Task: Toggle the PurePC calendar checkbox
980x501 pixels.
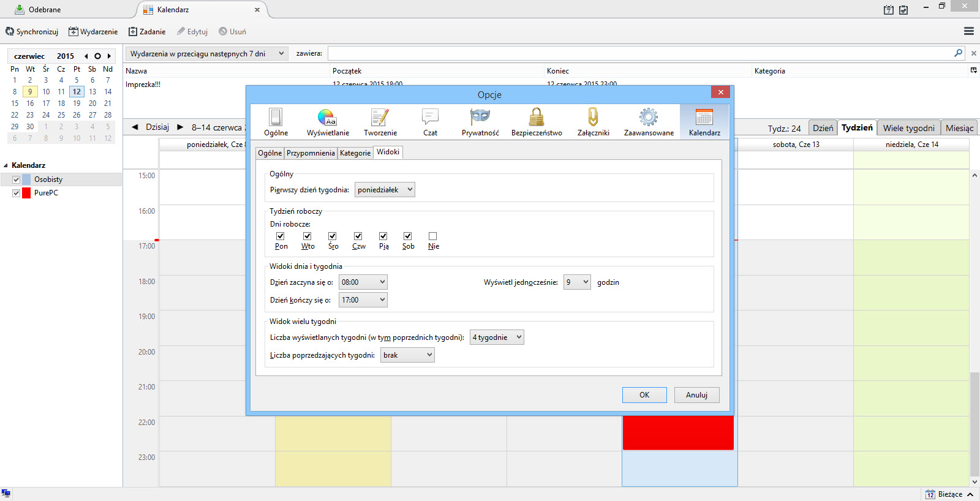Action: pyautogui.click(x=17, y=193)
